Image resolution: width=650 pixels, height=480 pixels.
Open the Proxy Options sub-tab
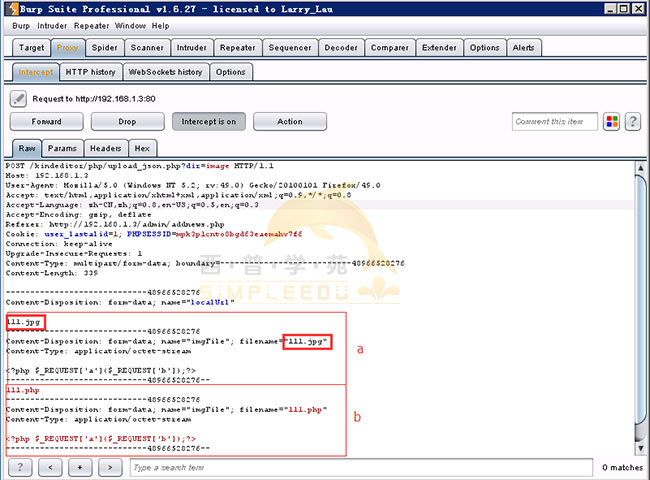tap(231, 72)
